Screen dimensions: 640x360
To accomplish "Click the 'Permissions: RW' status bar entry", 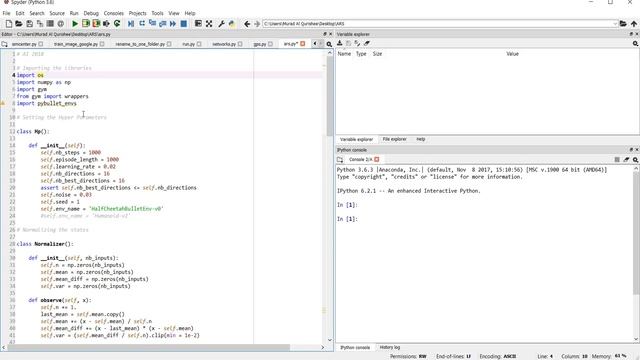I will (408, 356).
